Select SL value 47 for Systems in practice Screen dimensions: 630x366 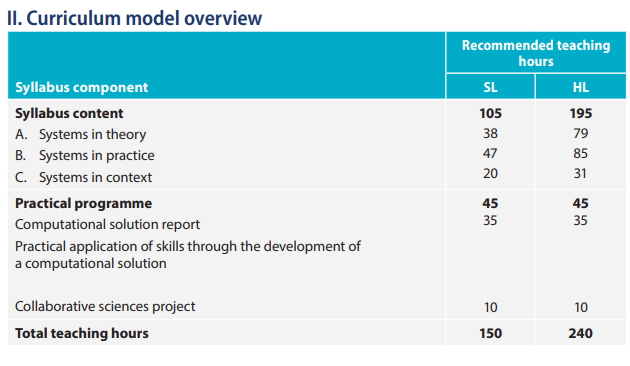point(490,153)
